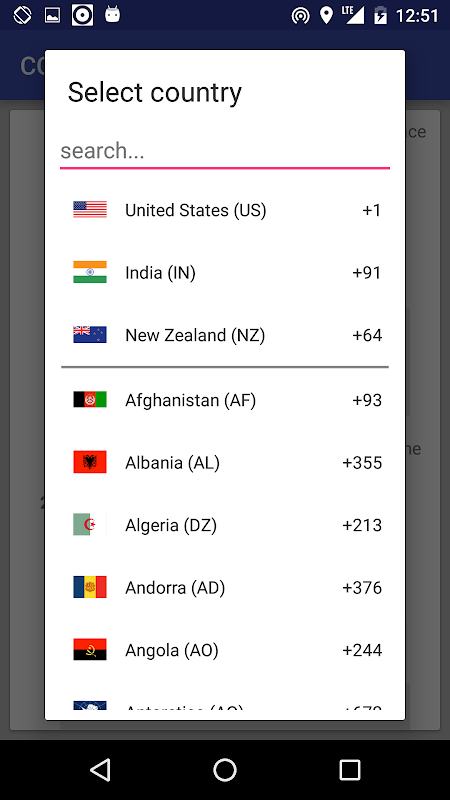Tap the Afghanistan flag icon

pos(90,399)
